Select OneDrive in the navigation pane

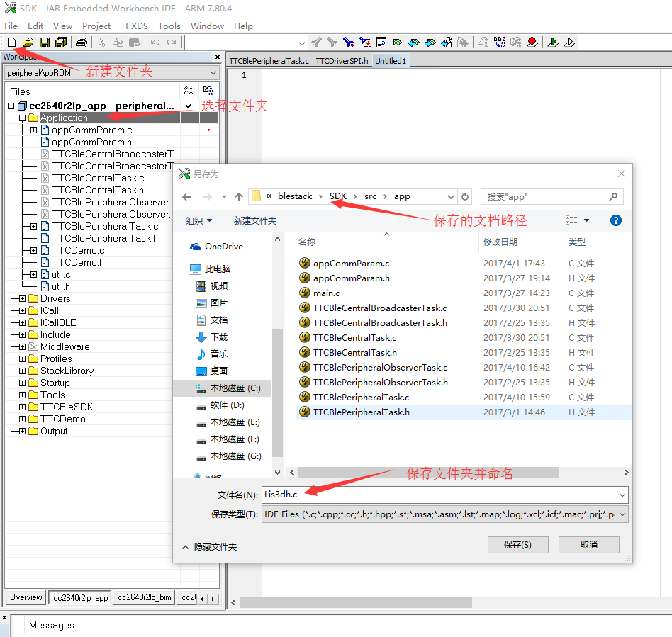(x=217, y=247)
